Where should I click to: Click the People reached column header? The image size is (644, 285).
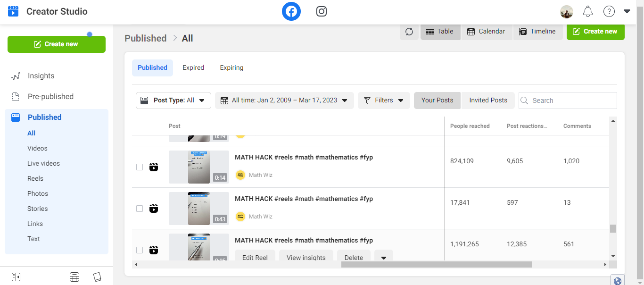click(x=470, y=126)
